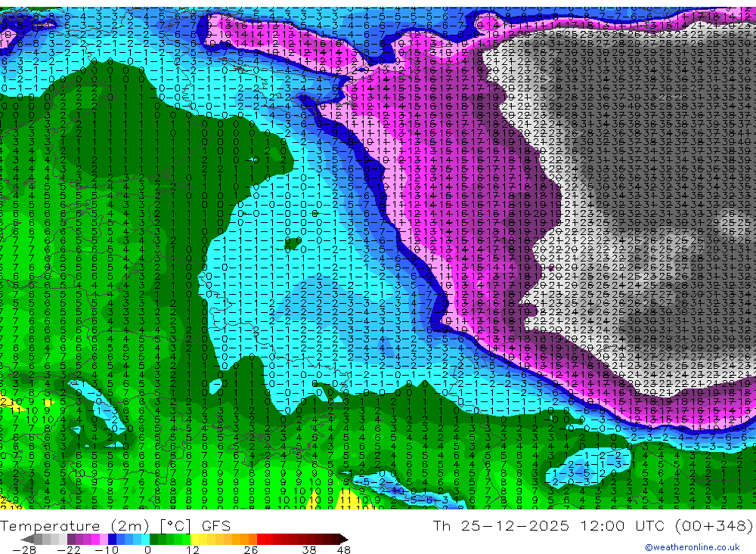The width and height of the screenshot is (756, 554).
Task: Click the '-10' legend value
Action: (107, 550)
